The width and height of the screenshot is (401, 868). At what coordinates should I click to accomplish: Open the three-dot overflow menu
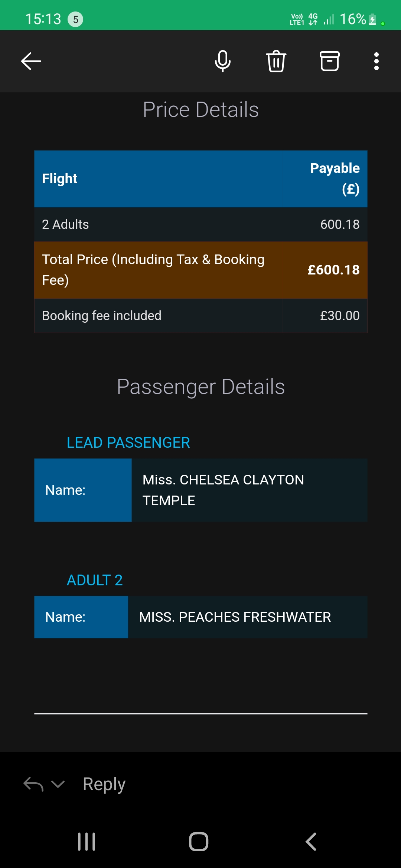click(376, 61)
